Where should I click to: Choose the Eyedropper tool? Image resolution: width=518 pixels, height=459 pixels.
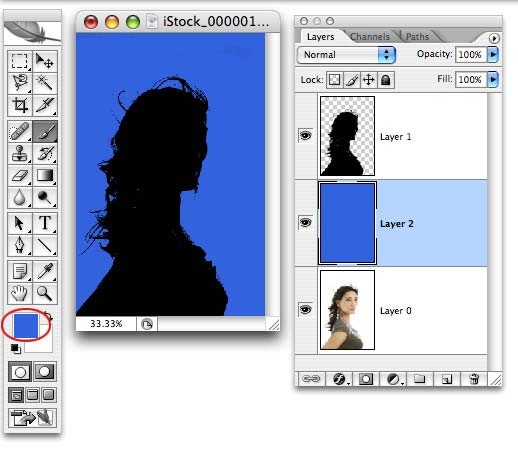45,271
